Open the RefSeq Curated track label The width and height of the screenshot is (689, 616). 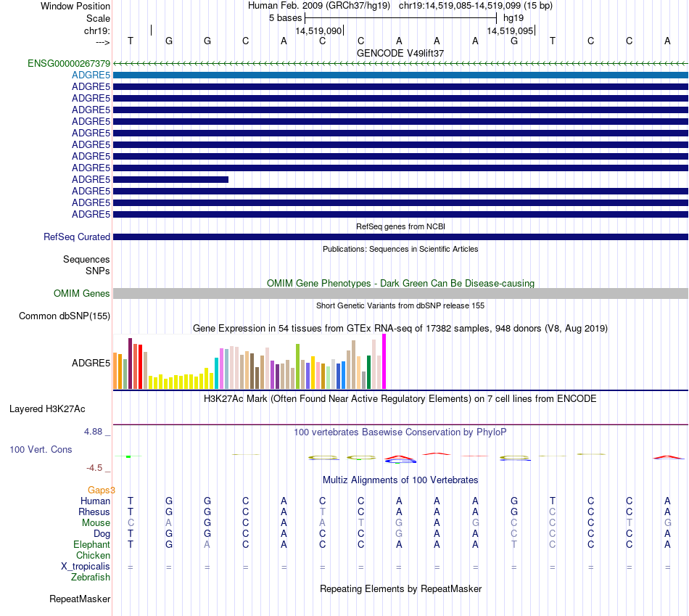tap(77, 237)
